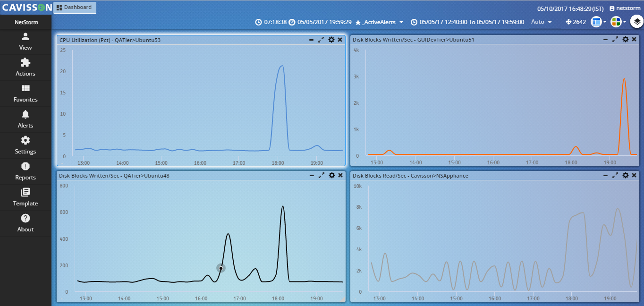Maximize the Disk Blocks Read NSAppliance panel

click(x=615, y=175)
